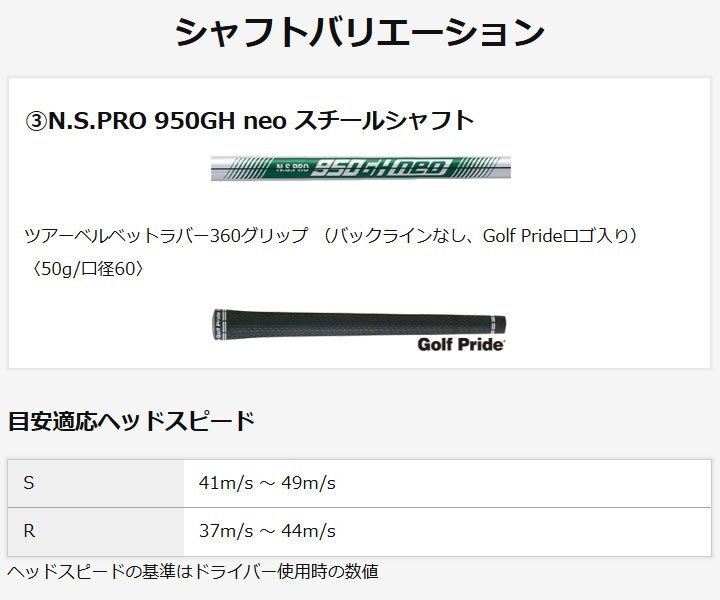Select the S flex row label
Viewport: 720px width, 600px height.
(x=29, y=483)
